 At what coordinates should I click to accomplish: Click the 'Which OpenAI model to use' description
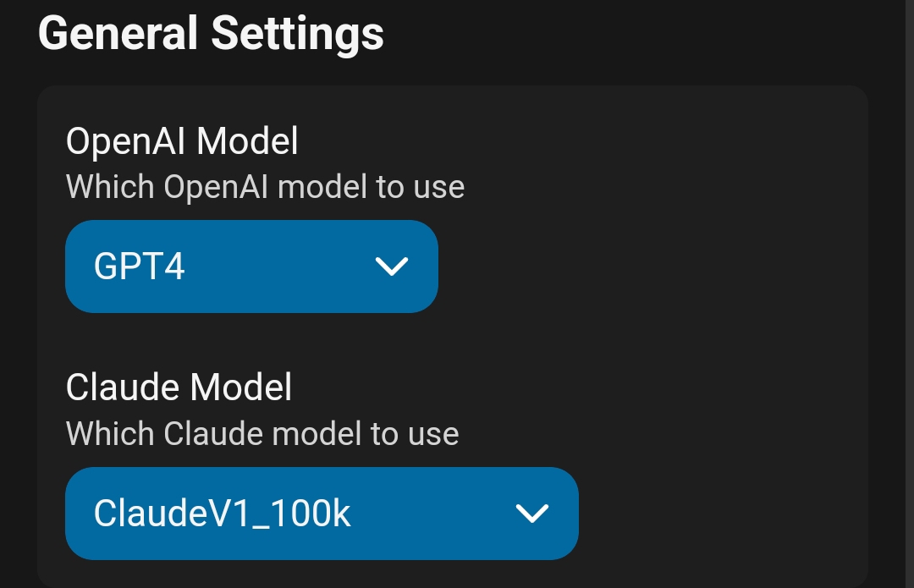tap(265, 187)
